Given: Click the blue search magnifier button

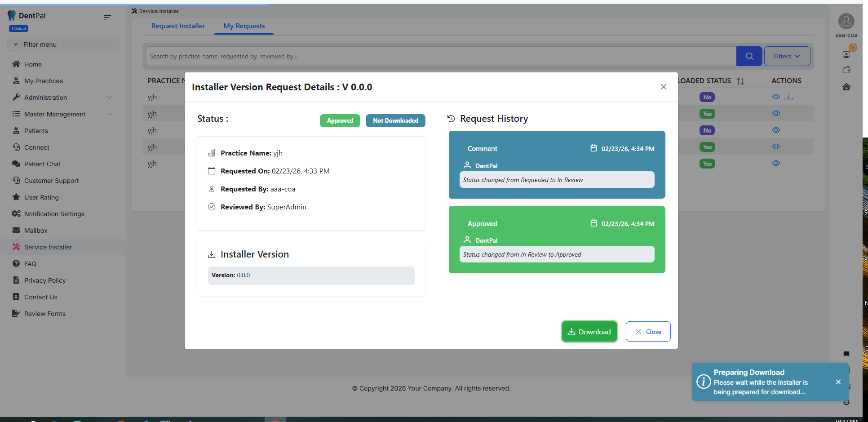Looking at the screenshot, I should pos(749,56).
